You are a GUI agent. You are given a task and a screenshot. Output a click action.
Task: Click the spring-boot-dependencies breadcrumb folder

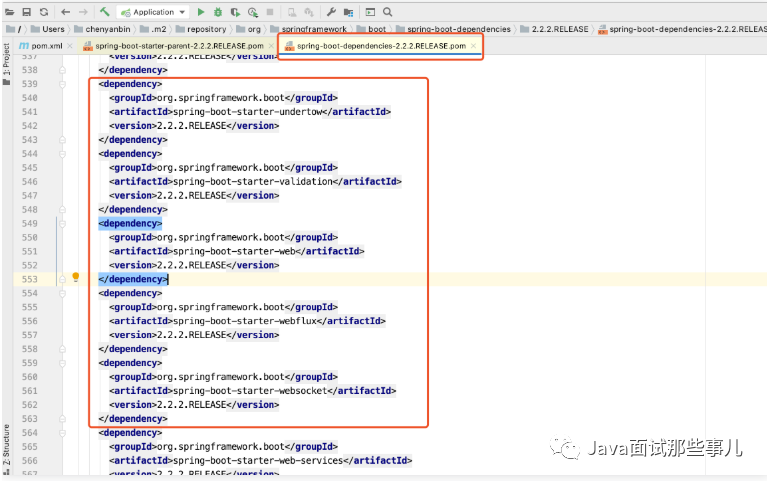point(453,29)
